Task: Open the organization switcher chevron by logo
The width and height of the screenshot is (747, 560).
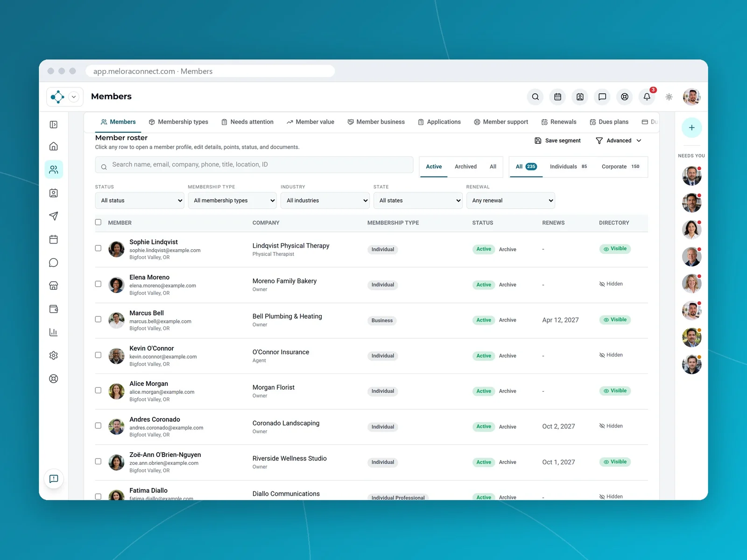Action: 74,97
